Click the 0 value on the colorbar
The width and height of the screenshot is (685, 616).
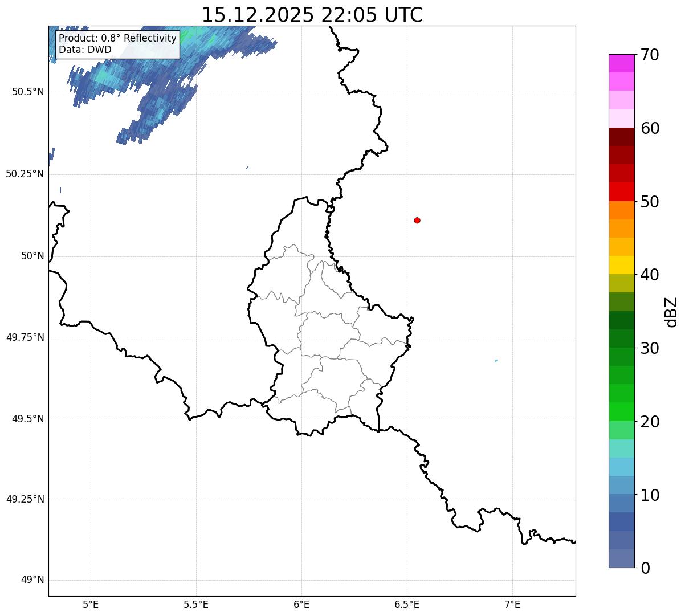pos(644,568)
